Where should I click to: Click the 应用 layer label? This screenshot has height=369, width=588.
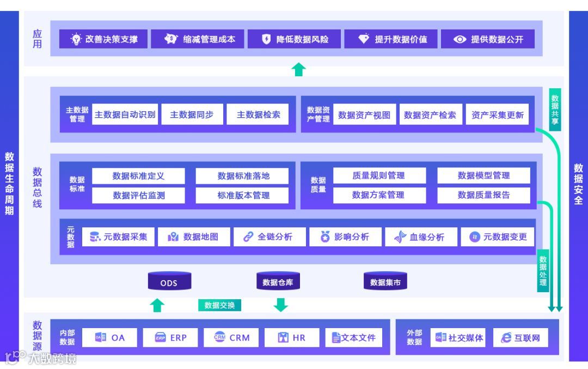click(37, 39)
